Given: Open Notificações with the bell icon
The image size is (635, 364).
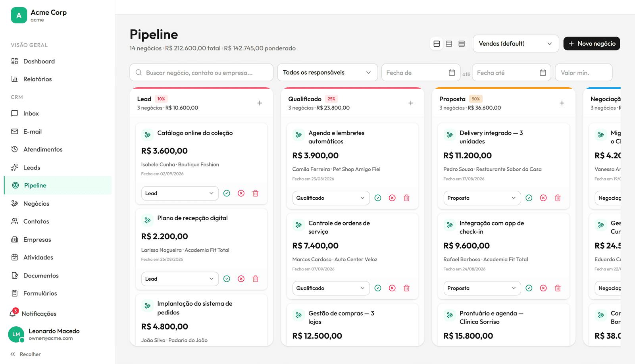Looking at the screenshot, I should click(x=13, y=313).
